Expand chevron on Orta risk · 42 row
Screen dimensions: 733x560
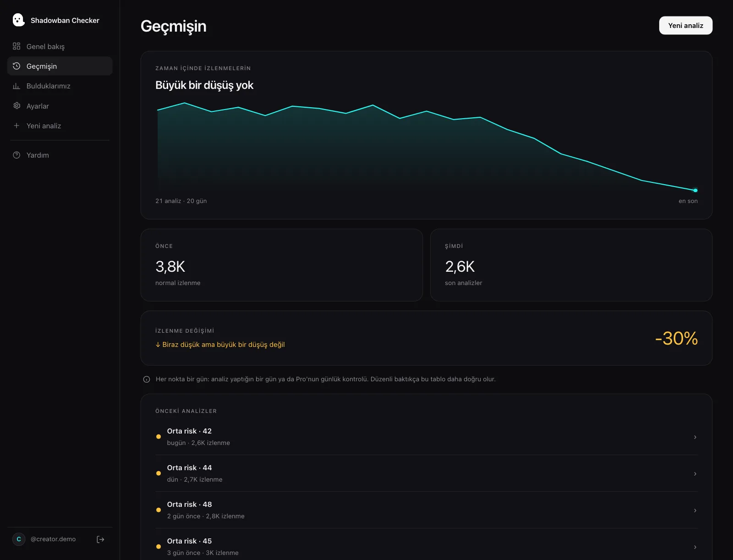(x=695, y=437)
